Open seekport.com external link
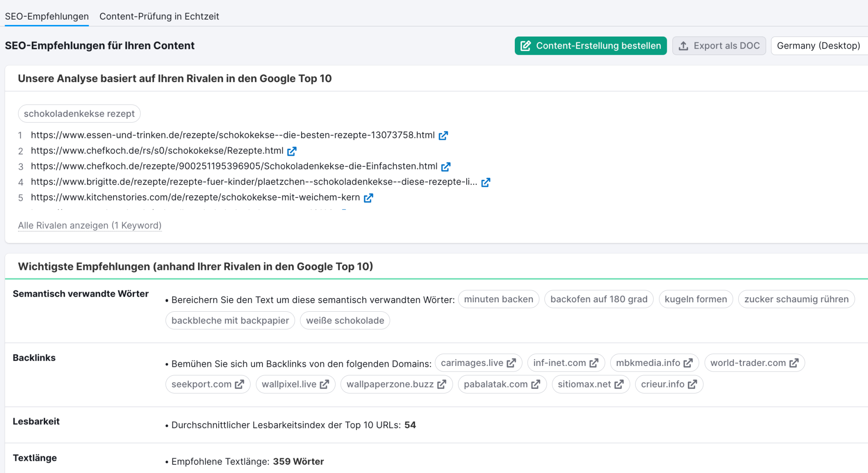The height and width of the screenshot is (473, 868). 239,384
